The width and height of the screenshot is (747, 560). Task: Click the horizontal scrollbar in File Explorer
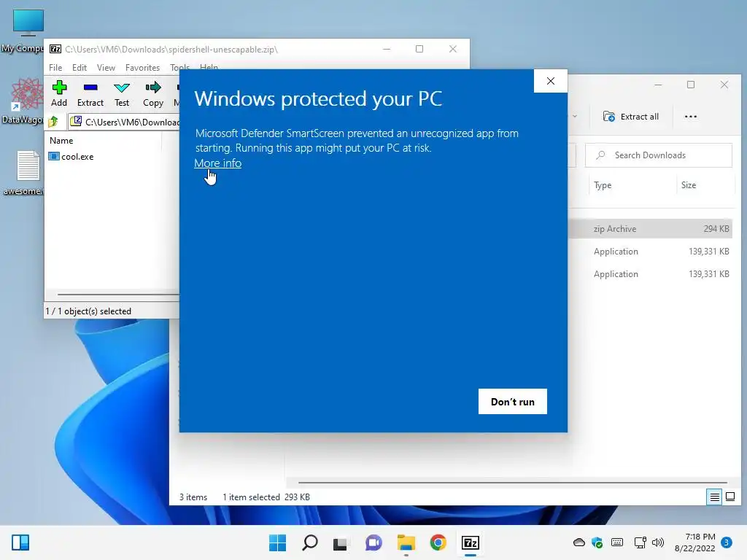(x=512, y=483)
